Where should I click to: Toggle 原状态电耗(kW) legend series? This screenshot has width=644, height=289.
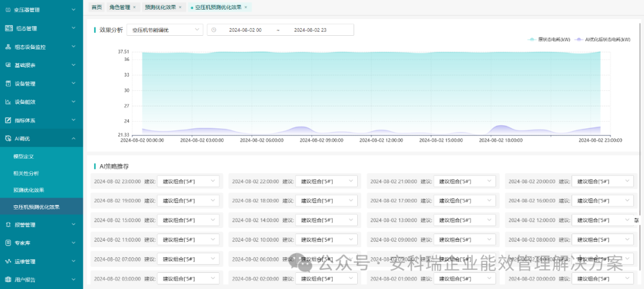[549, 39]
